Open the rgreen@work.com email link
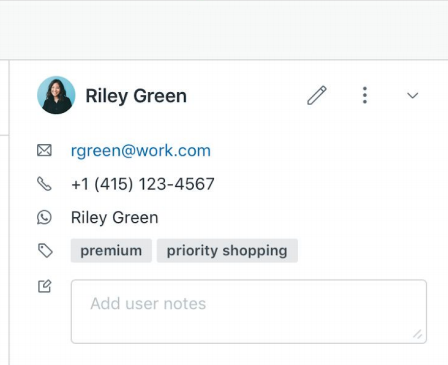This screenshot has width=448, height=365. (141, 151)
